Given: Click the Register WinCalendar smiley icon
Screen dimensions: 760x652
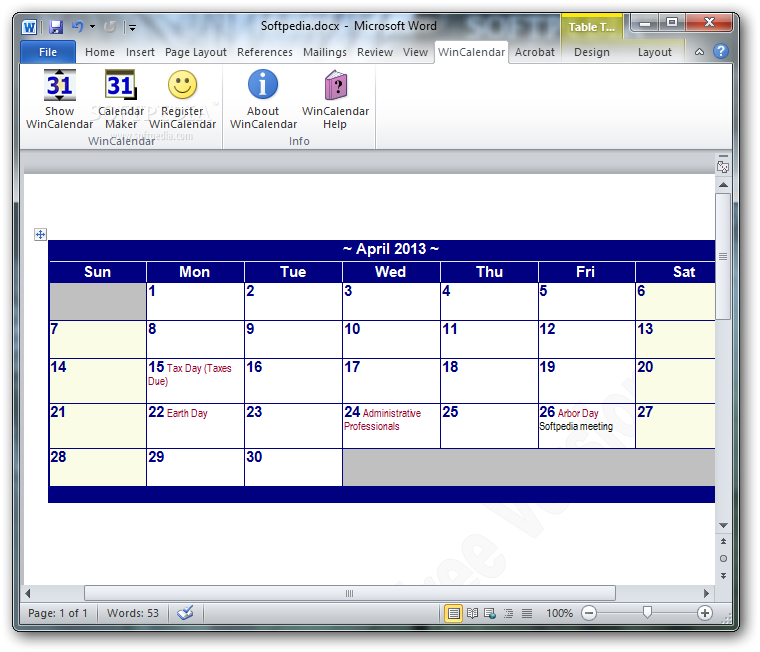Looking at the screenshot, I should pyautogui.click(x=182, y=87).
